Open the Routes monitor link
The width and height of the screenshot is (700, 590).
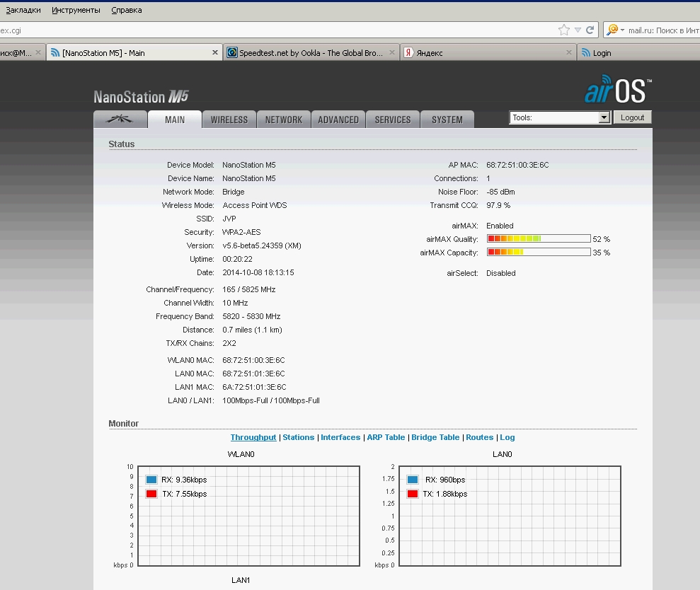[479, 437]
